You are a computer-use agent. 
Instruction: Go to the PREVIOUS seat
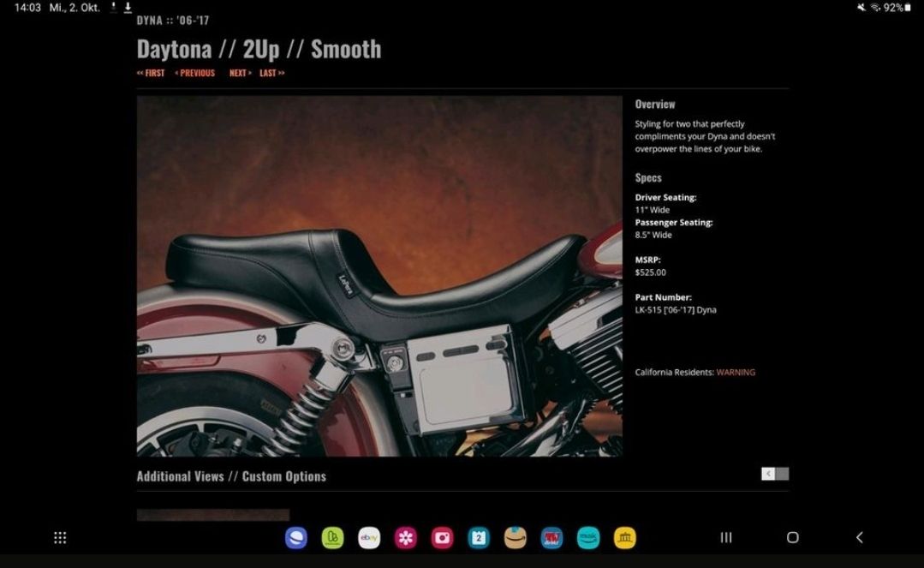[195, 74]
